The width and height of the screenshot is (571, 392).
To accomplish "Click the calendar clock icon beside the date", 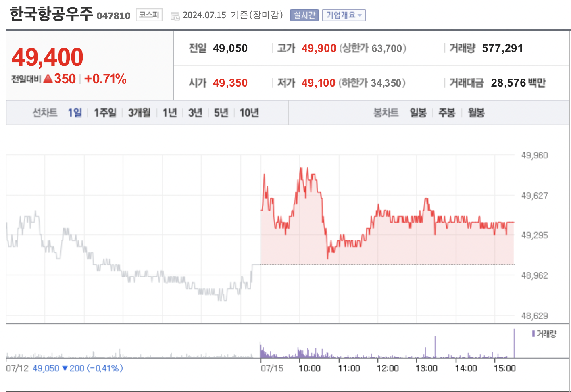I will point(175,16).
